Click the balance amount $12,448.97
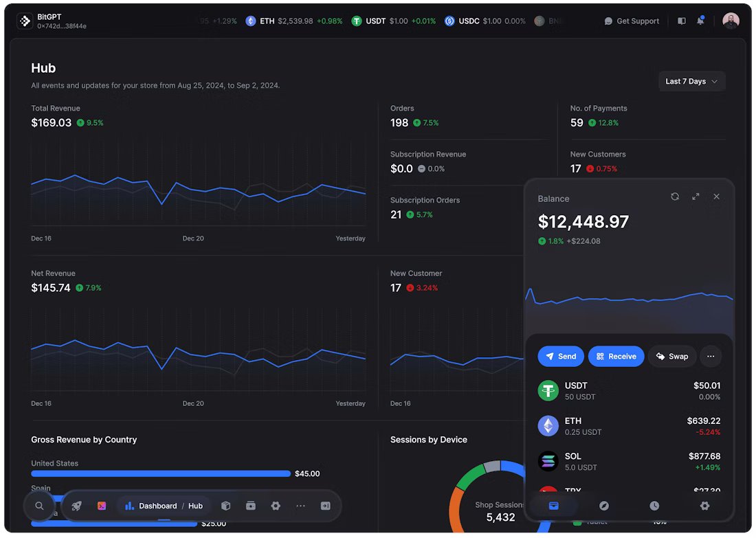Screen dimensions: 756x538 tap(583, 222)
